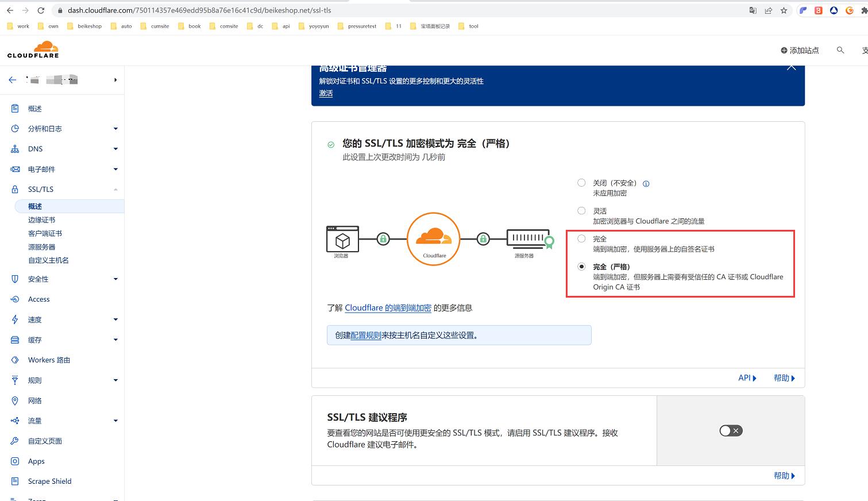
Task: Open API link in encryption mode card
Action: pos(747,378)
